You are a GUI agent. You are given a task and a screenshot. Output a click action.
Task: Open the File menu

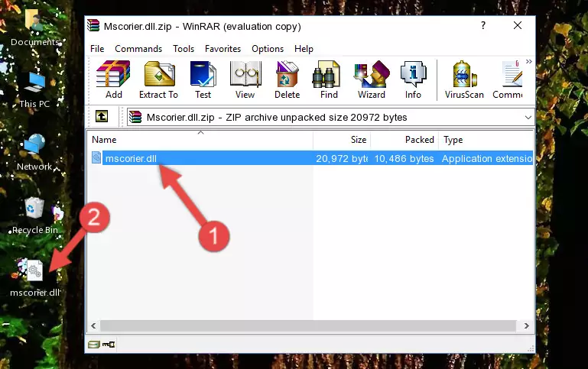click(97, 49)
